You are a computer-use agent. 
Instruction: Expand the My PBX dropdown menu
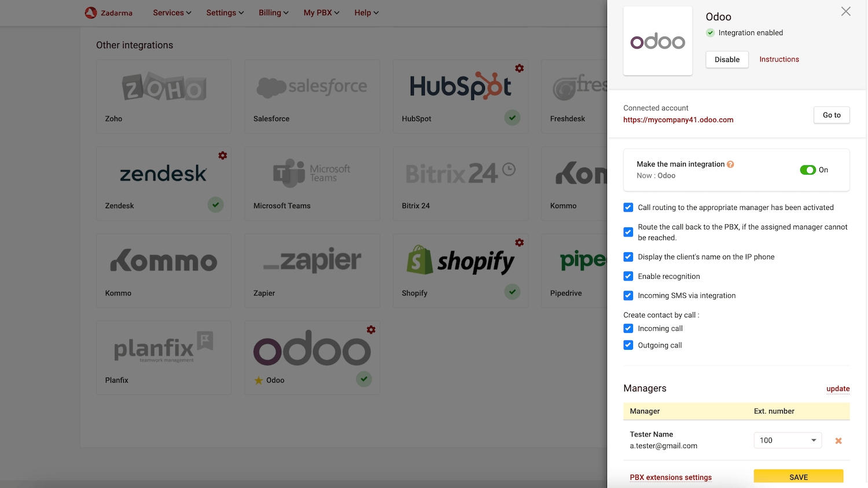(x=321, y=13)
